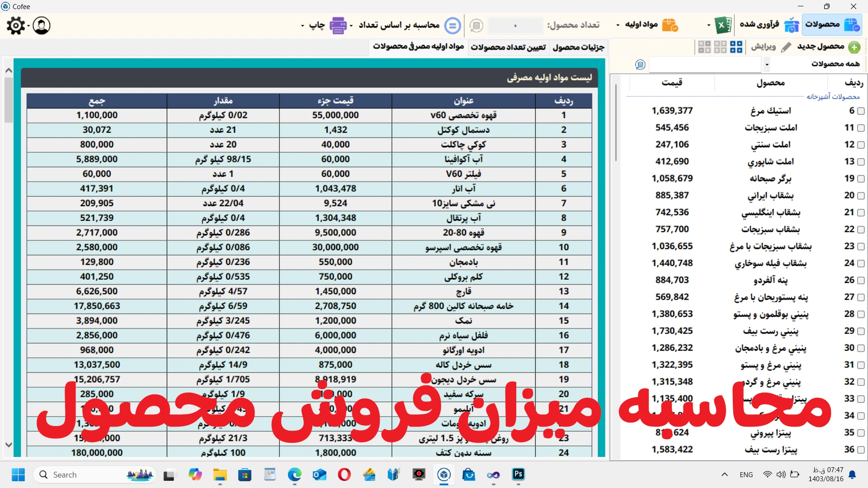Open Outlook from the taskbar
868x488 pixels.
click(x=319, y=475)
